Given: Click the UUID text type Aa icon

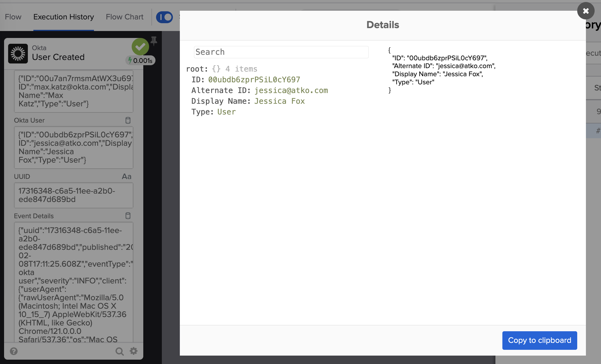Looking at the screenshot, I should 126,176.
